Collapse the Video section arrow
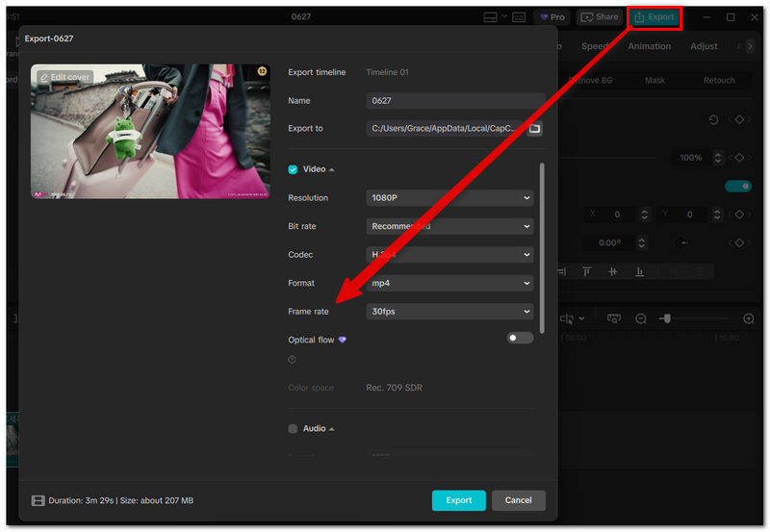Screen dimensions: 770x532 332,170
